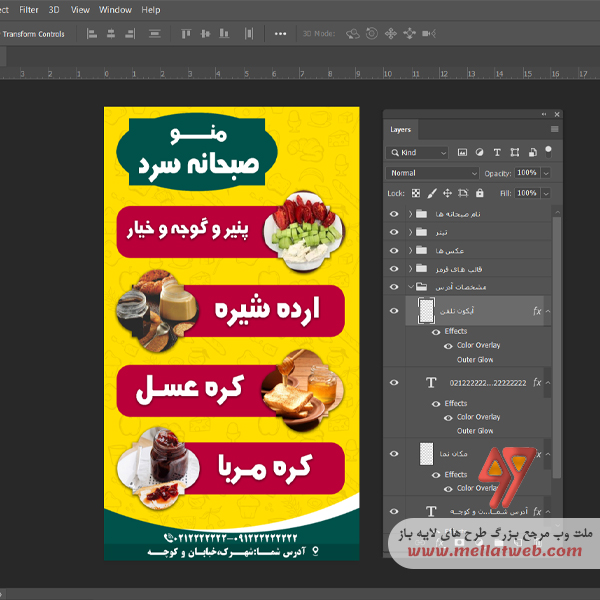Open the Fill slider dropdown arrow
600x600 pixels.
[546, 193]
